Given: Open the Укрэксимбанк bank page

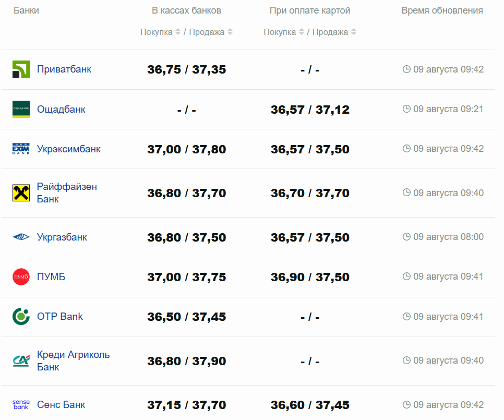Looking at the screenshot, I should pos(69,149).
